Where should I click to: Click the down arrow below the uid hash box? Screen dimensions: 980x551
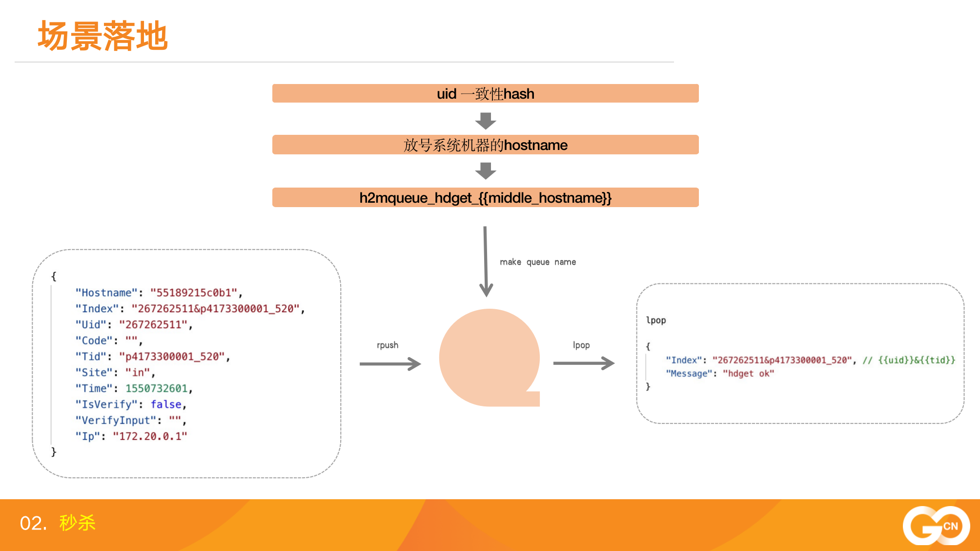[x=485, y=121]
